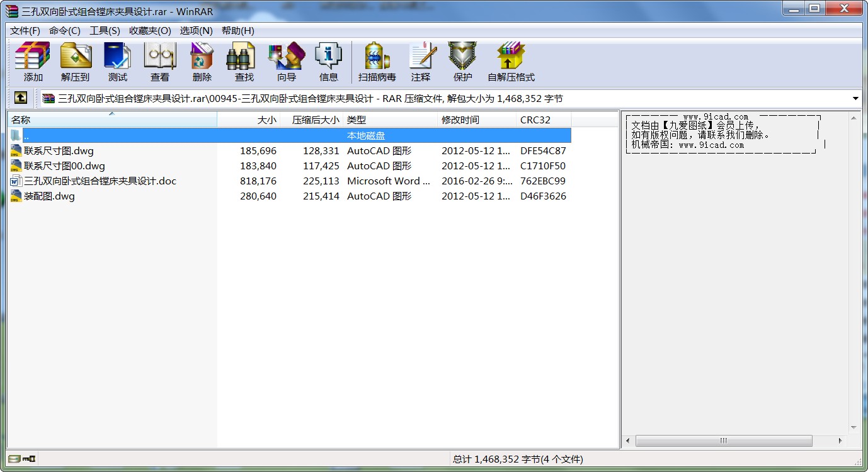Click the 装配图.dwg file icon
868x472 pixels.
16,196
